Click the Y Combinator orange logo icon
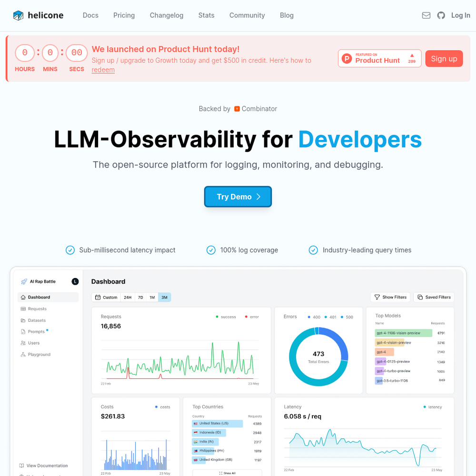The image size is (476, 476). (237, 109)
